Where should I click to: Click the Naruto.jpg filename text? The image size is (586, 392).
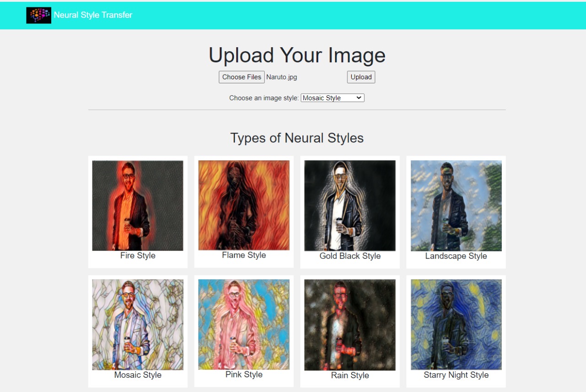pyautogui.click(x=281, y=77)
